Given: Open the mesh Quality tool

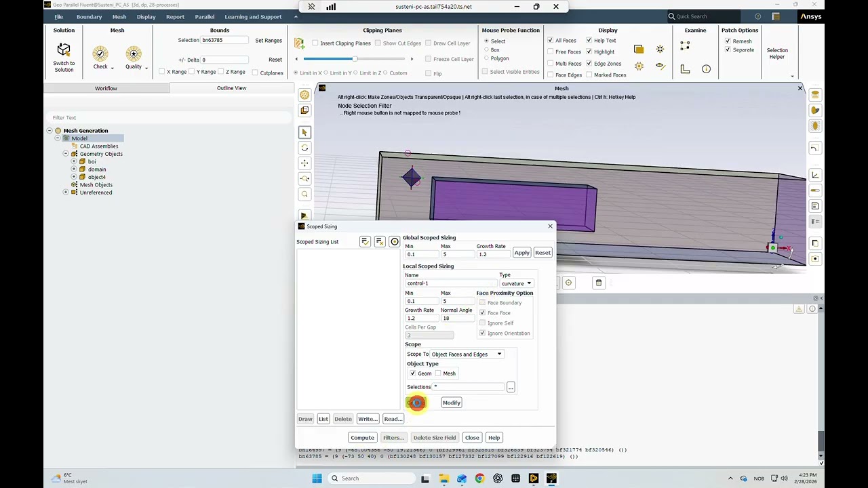Looking at the screenshot, I should coord(134,54).
